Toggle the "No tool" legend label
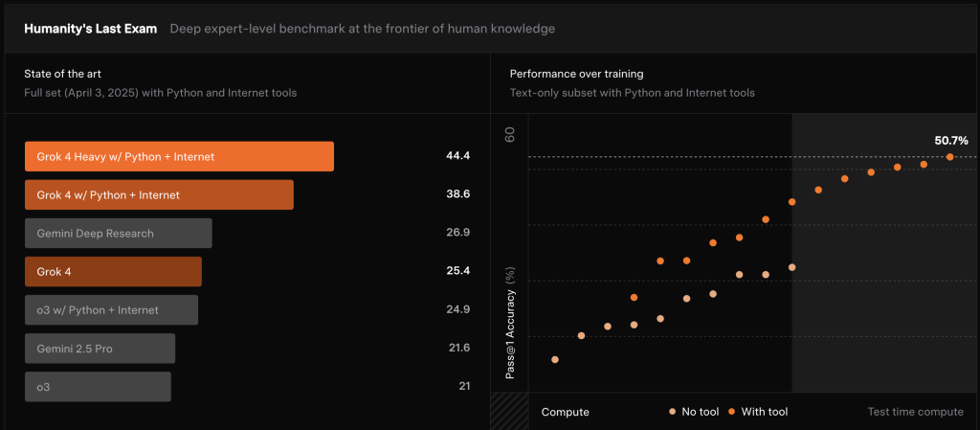Viewport: 980px width, 430px height. (x=699, y=412)
